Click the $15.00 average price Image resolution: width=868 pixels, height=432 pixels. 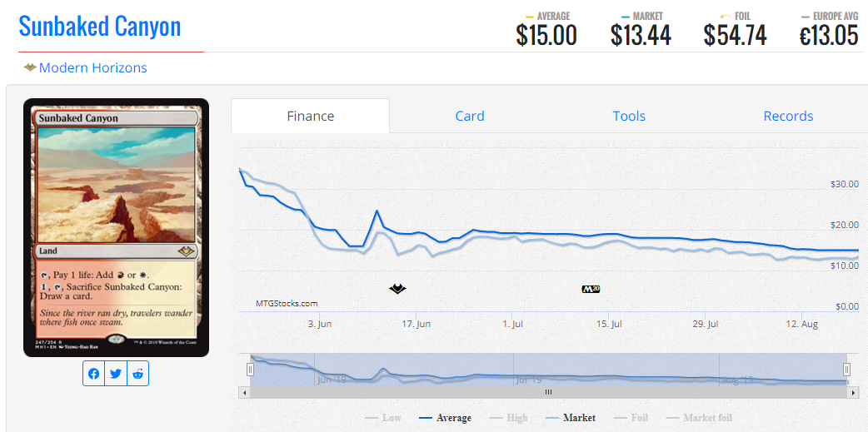546,36
